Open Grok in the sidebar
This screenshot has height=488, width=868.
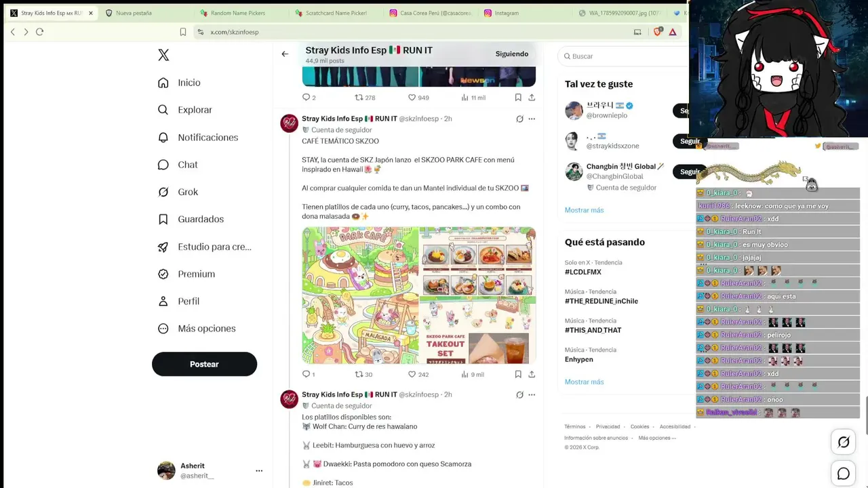coord(178,192)
